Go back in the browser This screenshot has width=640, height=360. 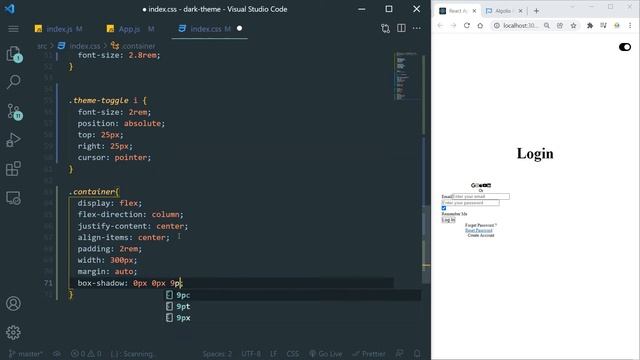(440, 25)
